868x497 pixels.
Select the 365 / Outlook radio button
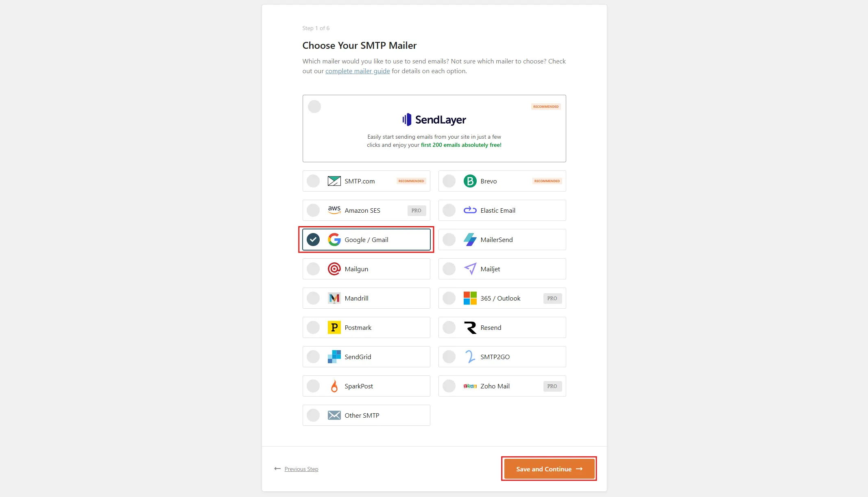click(x=449, y=298)
